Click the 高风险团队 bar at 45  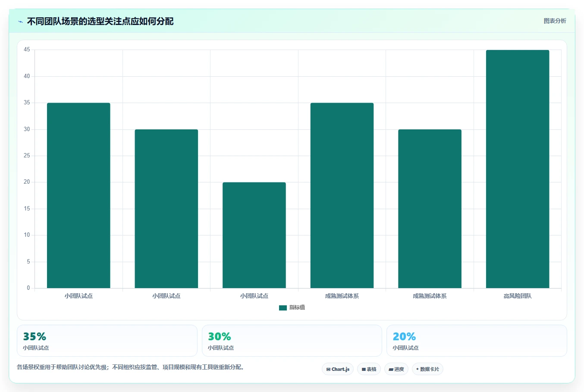pyautogui.click(x=518, y=169)
